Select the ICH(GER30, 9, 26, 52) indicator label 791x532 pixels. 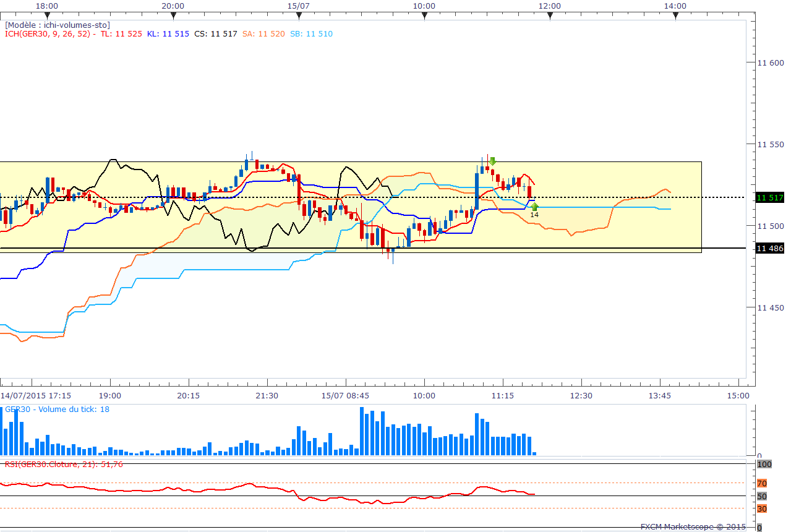49,33
